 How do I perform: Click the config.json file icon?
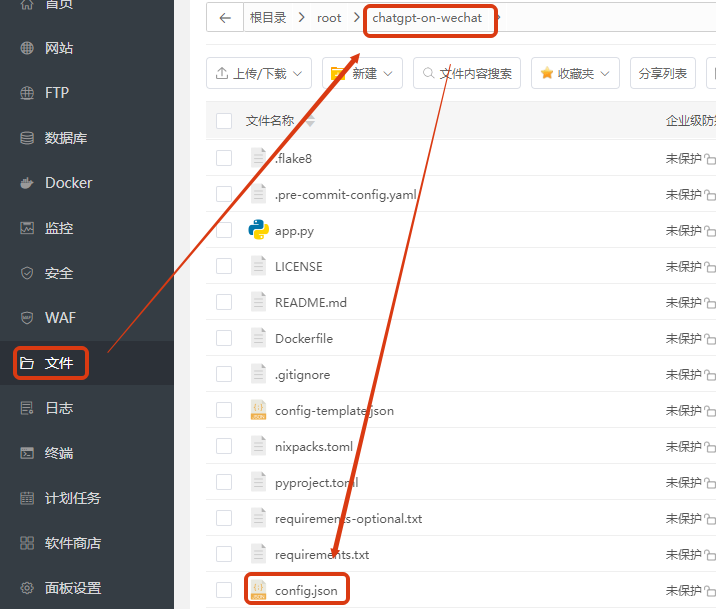(259, 590)
